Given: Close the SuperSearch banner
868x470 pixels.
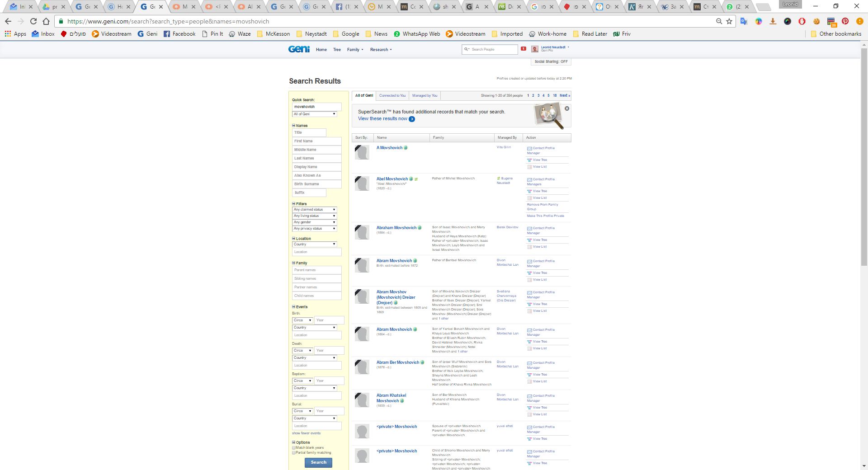Looking at the screenshot, I should pos(567,108).
